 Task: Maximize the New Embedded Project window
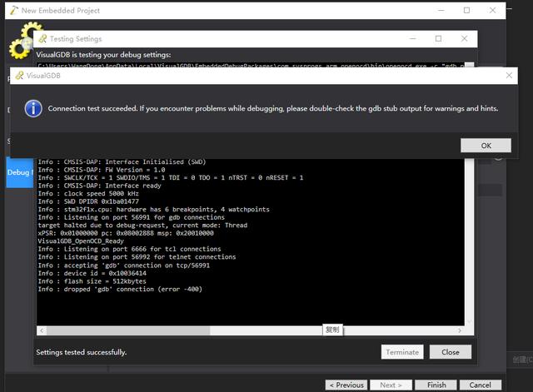[x=466, y=11]
